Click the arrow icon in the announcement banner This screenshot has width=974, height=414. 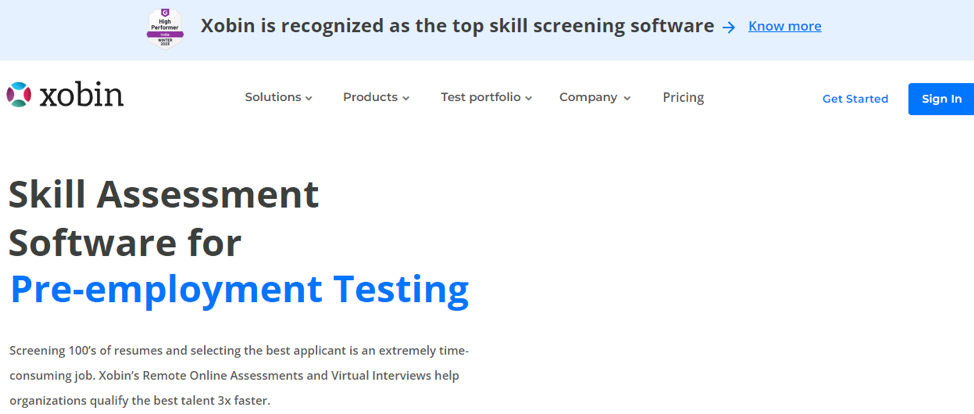(729, 27)
